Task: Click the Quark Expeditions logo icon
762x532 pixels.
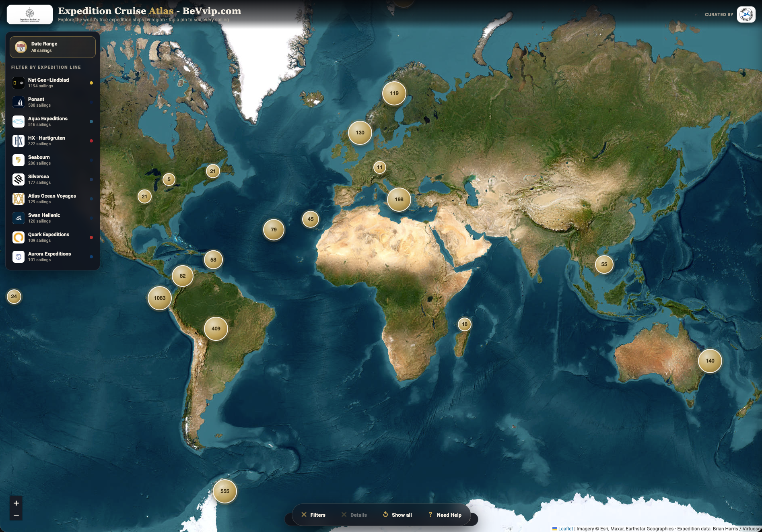Action: coord(19,237)
